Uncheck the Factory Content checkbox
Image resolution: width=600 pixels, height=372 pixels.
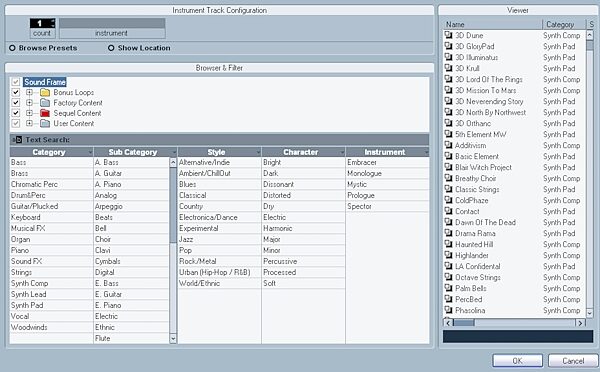tap(15, 103)
